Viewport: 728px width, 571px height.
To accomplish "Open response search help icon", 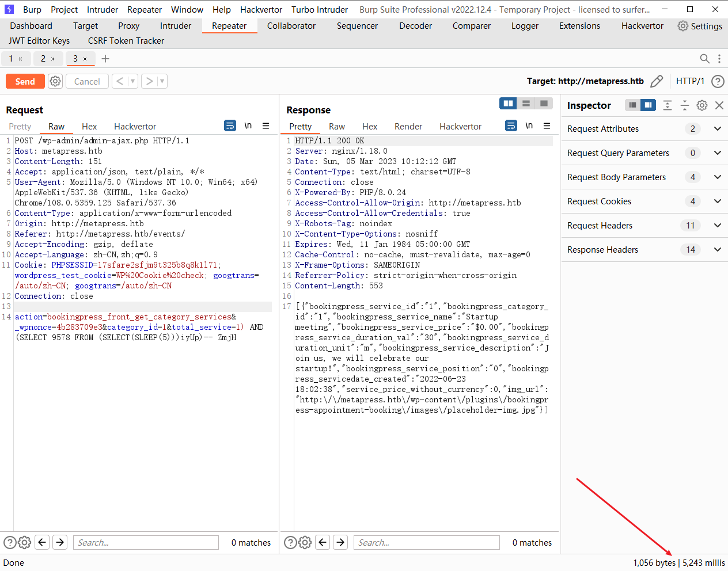I will tap(291, 542).
